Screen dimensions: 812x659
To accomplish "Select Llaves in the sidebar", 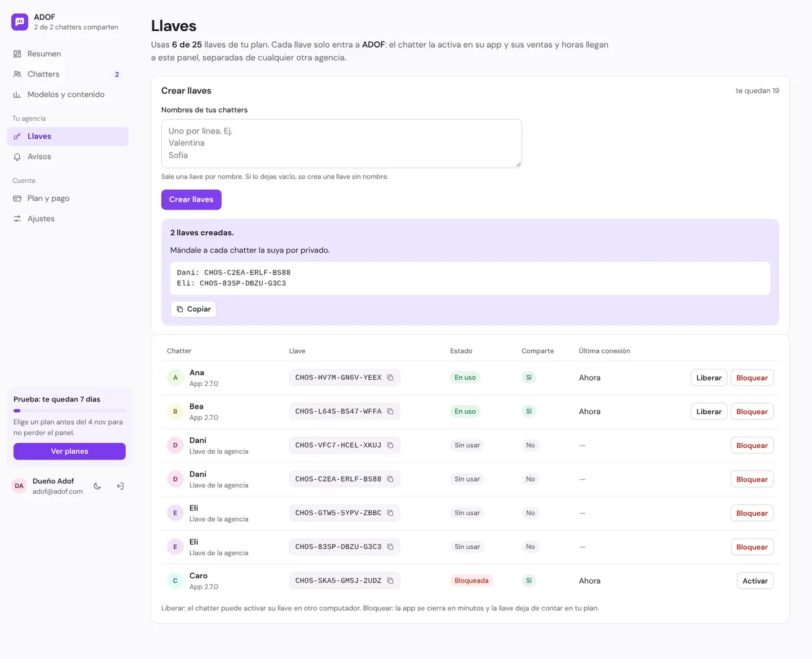I will point(68,136).
